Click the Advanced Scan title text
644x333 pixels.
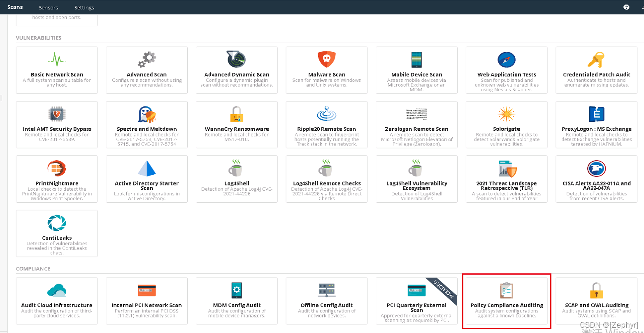(146, 74)
